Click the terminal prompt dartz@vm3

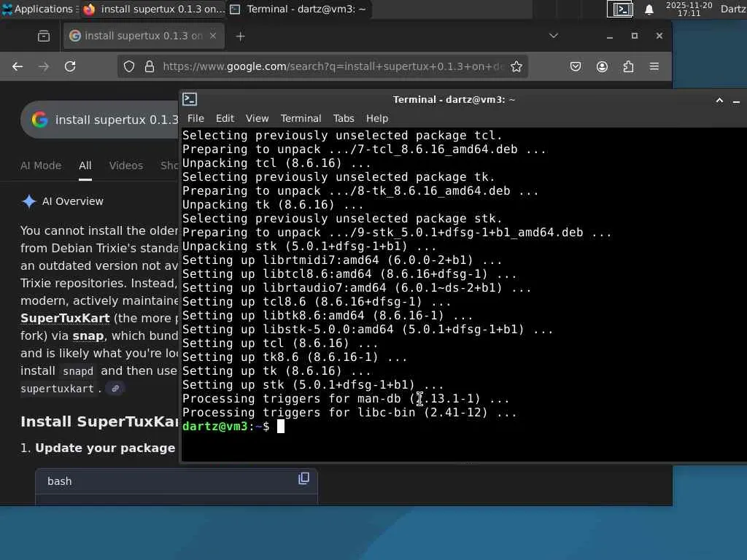(215, 426)
